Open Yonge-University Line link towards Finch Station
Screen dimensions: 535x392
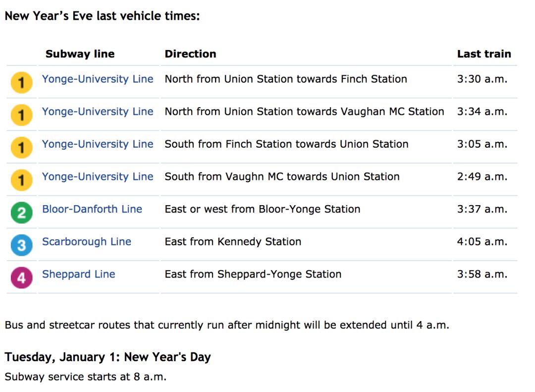pos(98,79)
